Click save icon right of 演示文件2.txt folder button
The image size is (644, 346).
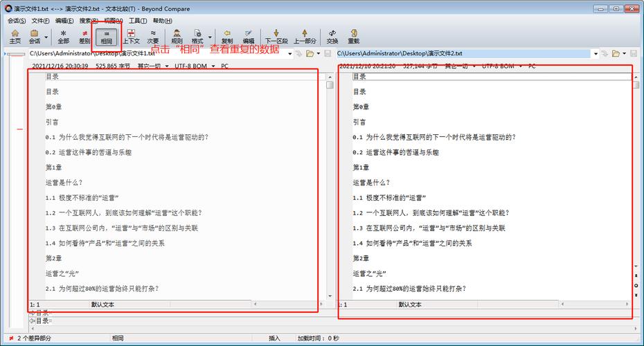tap(634, 53)
